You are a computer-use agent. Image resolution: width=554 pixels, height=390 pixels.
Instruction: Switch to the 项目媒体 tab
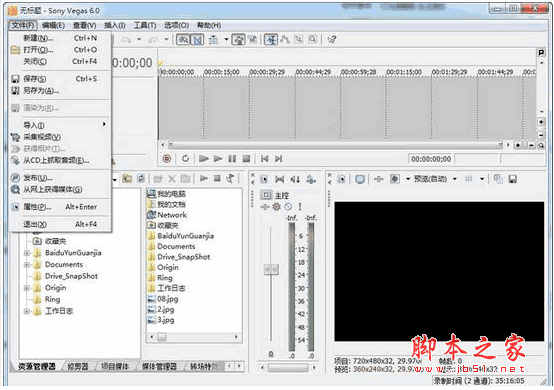pos(115,367)
